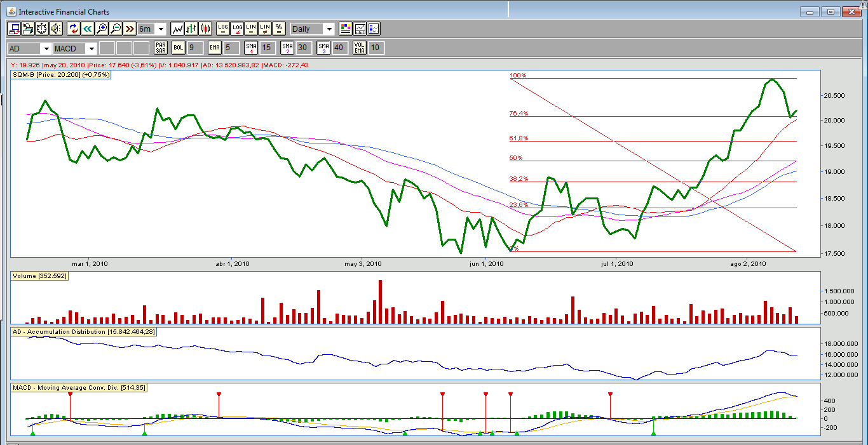
Task: Open the 6m time range dropdown
Action: [160, 29]
